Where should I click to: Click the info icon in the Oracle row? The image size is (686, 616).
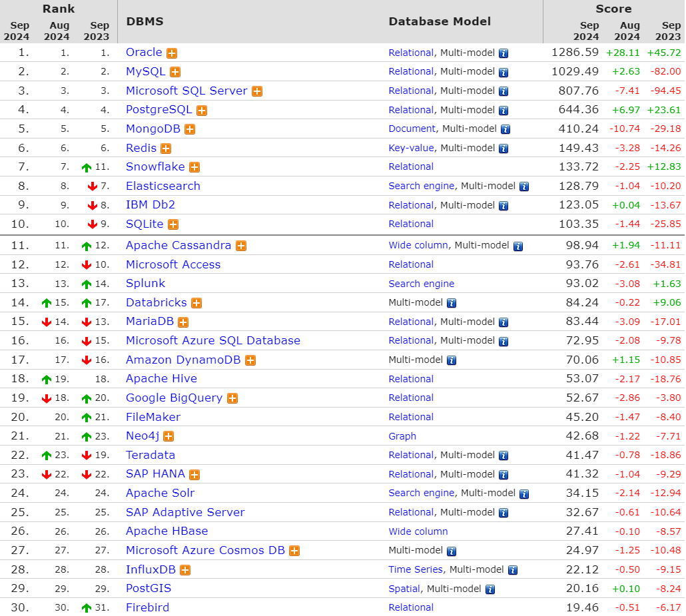504,53
